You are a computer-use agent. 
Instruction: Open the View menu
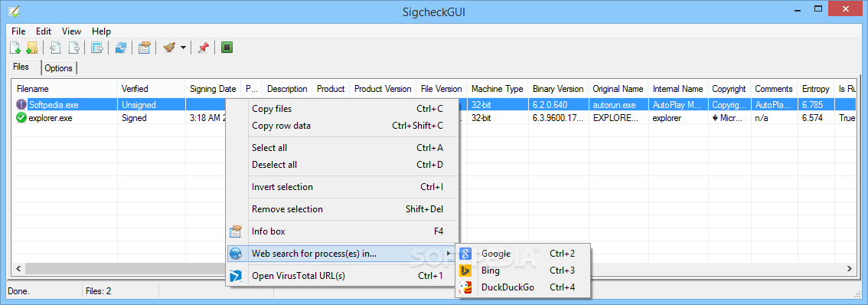(x=71, y=31)
